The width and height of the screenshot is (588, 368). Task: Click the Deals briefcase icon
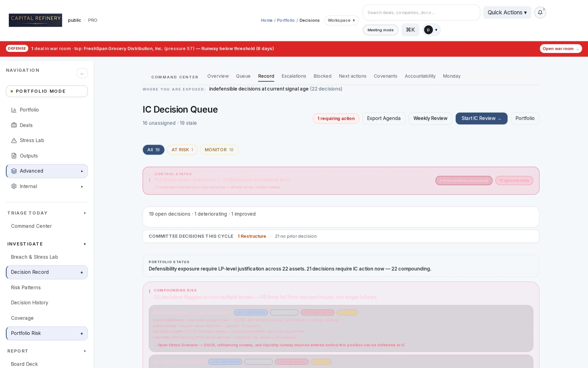[14, 125]
